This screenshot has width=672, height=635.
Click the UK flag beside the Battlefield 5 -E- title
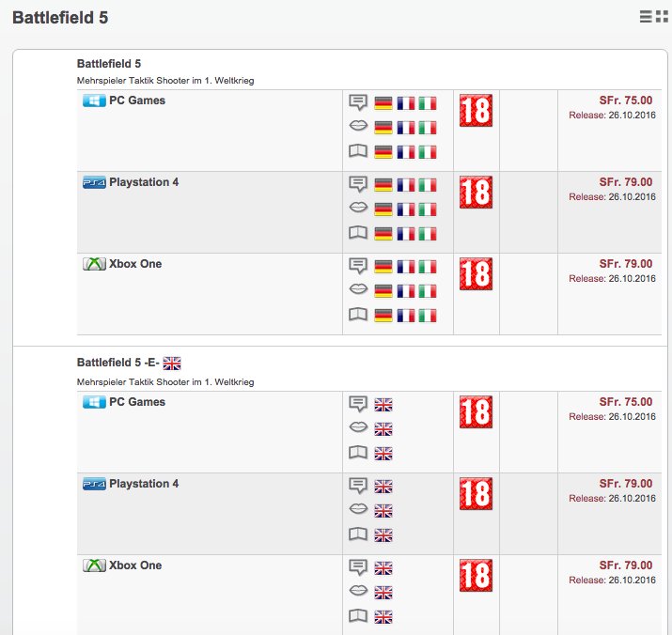pos(172,363)
